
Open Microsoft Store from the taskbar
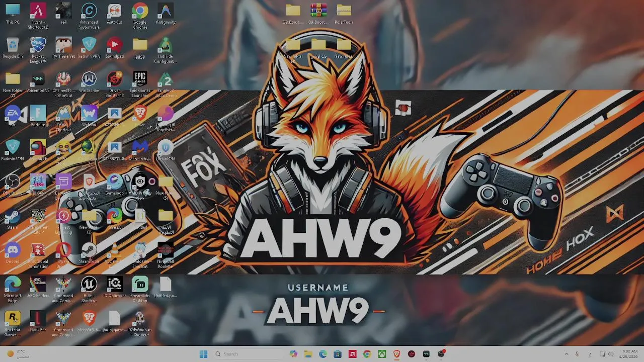(338, 354)
